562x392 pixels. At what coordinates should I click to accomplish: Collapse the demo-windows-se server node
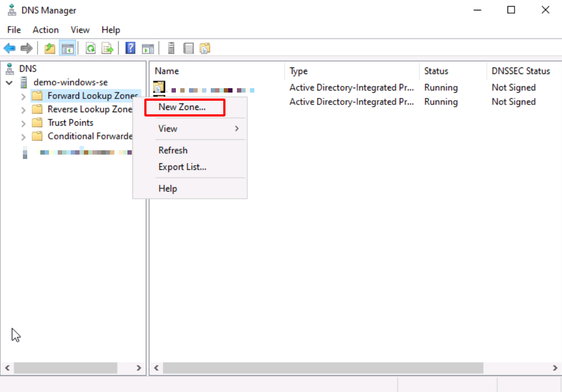(x=9, y=82)
